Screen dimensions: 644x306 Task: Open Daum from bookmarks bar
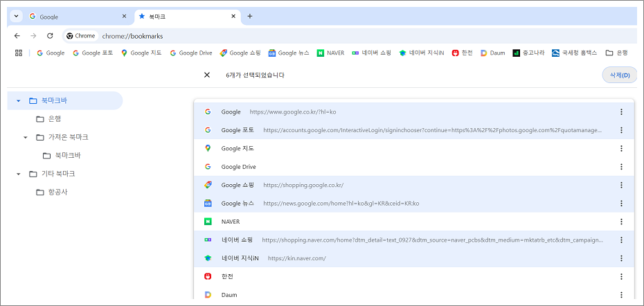tap(492, 53)
